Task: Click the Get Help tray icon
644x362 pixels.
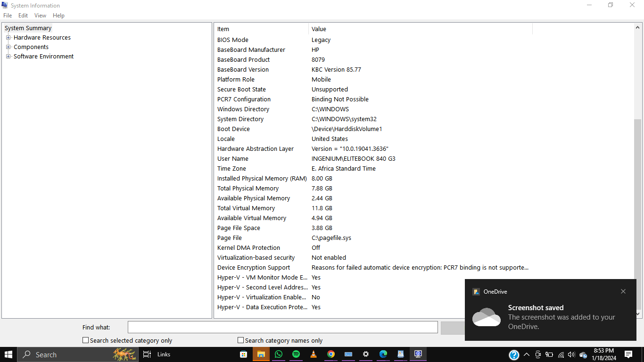Action: 514,355
